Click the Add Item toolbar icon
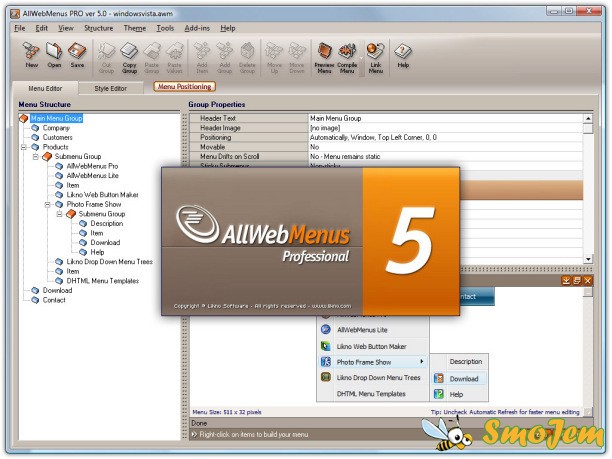612x459 pixels. 202,58
